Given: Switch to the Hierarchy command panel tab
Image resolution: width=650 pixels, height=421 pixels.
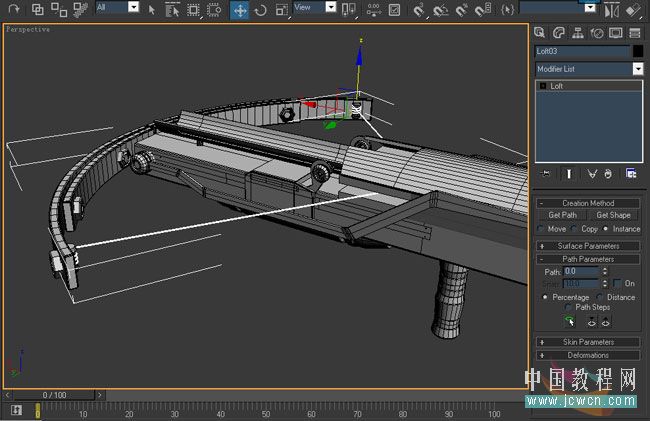Looking at the screenshot, I should [x=578, y=33].
